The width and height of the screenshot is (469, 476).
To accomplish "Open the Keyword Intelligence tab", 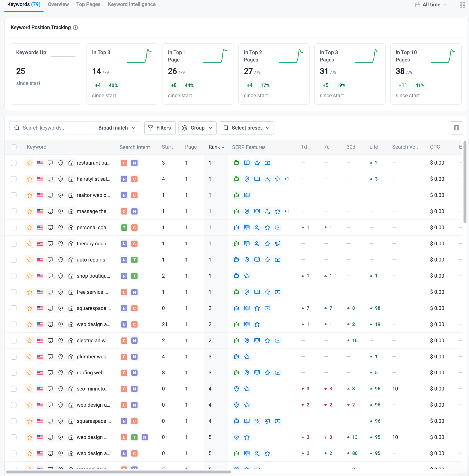I will click(132, 4).
